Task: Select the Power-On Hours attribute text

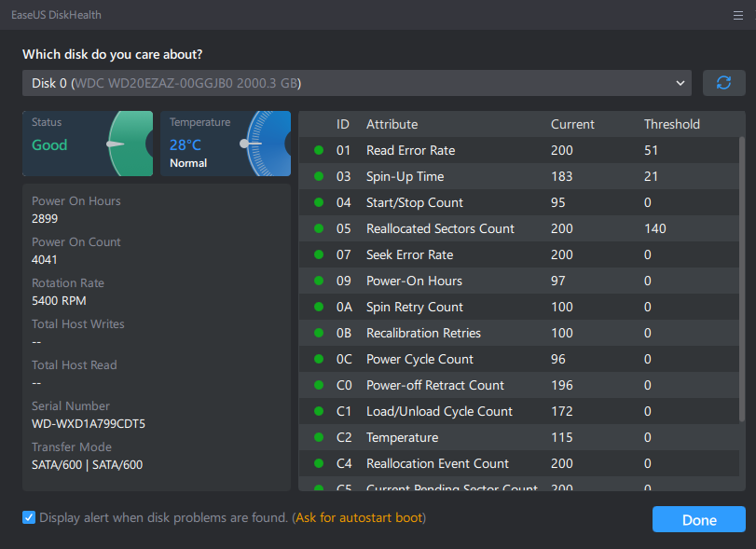Action: tap(414, 281)
